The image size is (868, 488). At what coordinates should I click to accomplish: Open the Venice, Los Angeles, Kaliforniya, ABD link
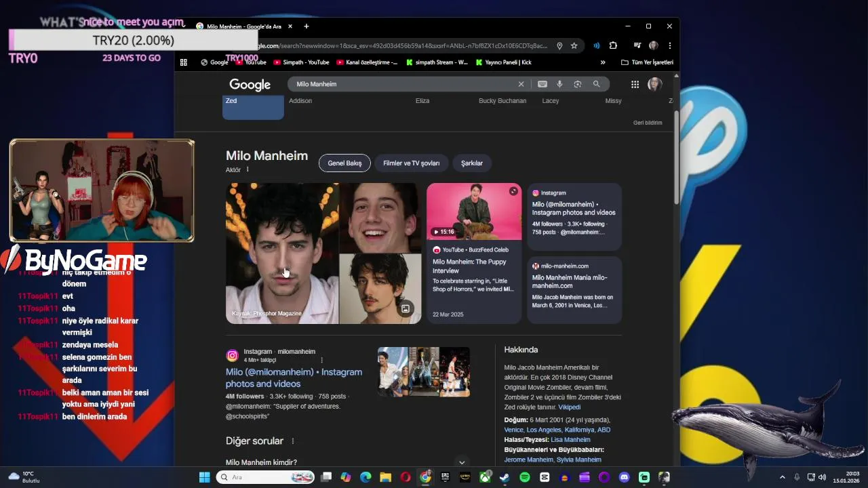coord(557,430)
